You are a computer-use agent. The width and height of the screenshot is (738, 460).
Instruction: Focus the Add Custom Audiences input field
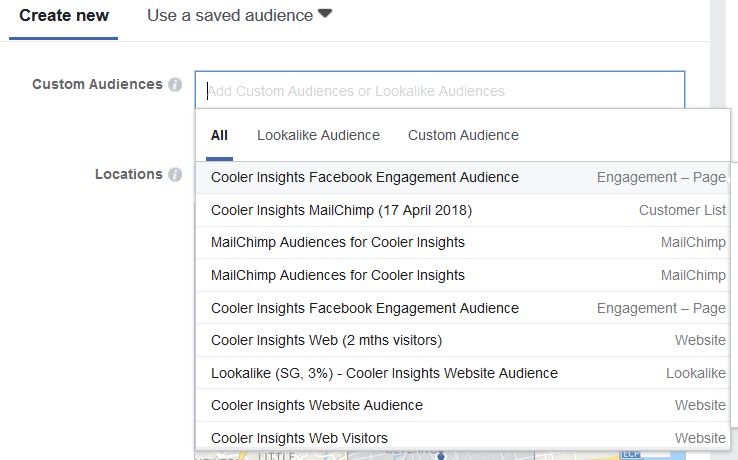click(x=440, y=90)
